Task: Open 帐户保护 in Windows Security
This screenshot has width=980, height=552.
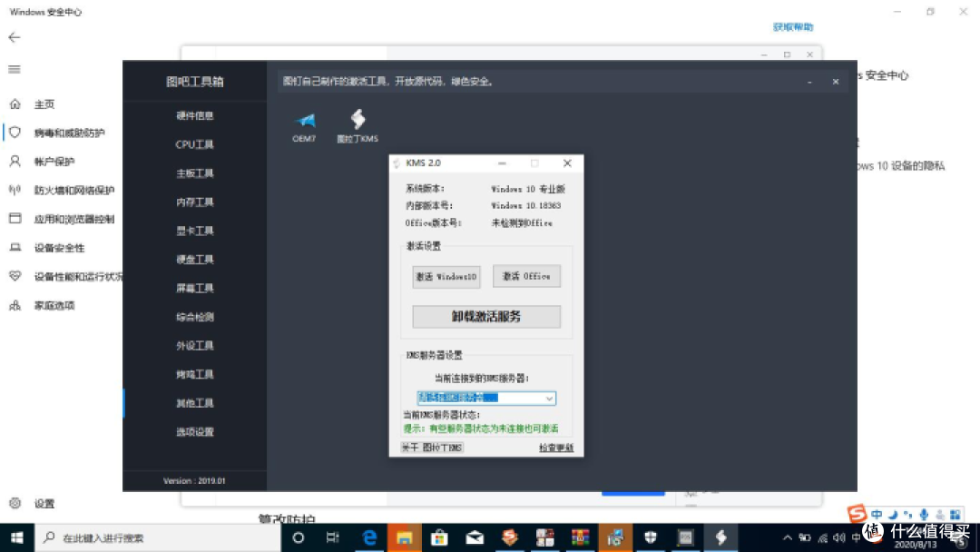Action: pos(54,162)
